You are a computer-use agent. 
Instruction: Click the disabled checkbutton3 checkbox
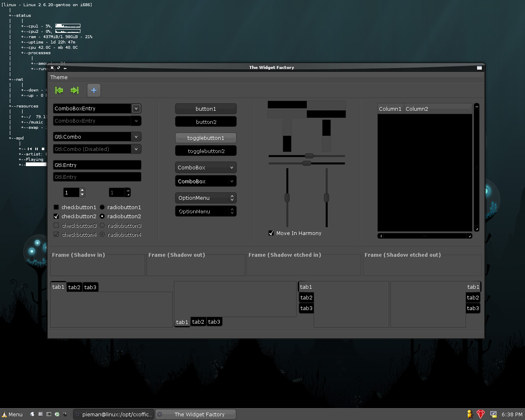tap(56, 225)
